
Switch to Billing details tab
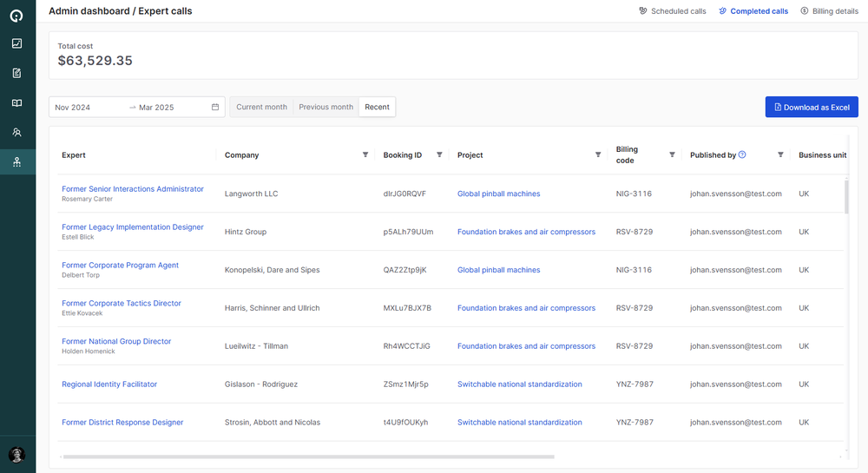coord(829,11)
